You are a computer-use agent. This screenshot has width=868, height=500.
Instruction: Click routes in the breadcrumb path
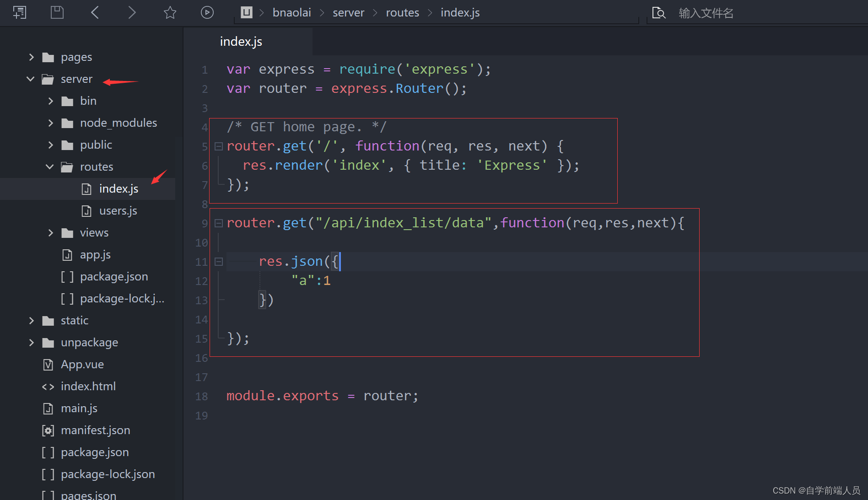(402, 12)
